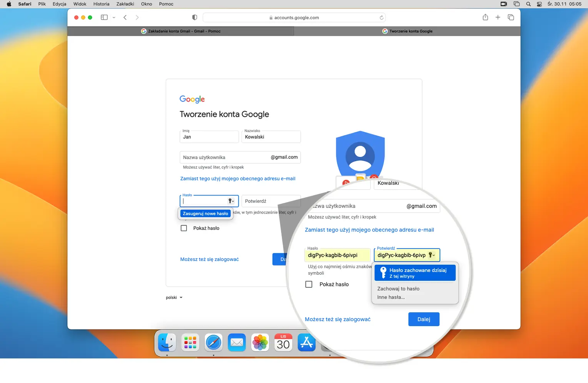Open the link to use current e-mail address

(238, 179)
